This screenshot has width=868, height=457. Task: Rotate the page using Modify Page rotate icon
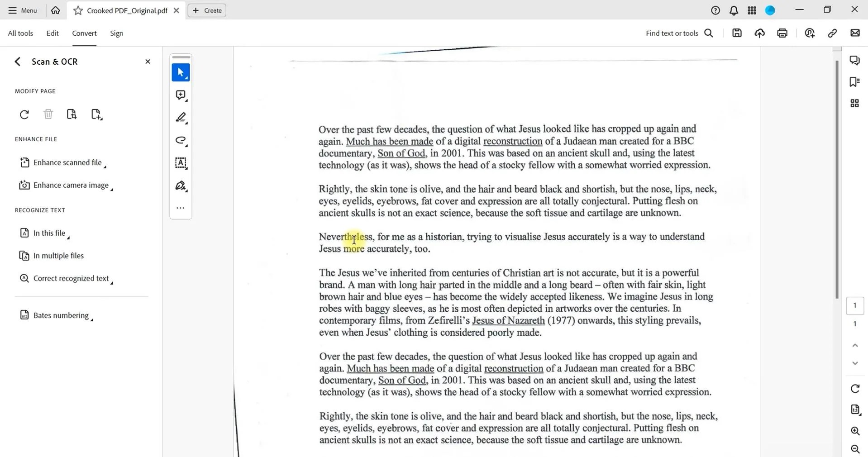coord(24,114)
